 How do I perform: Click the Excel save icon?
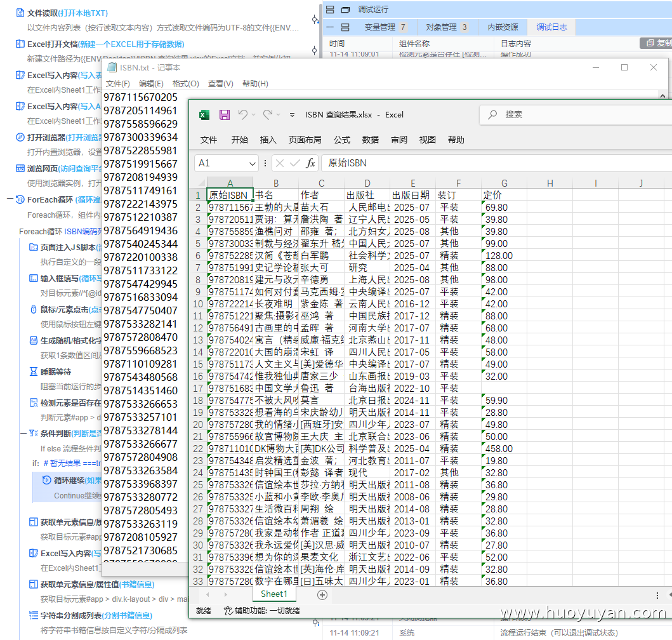coord(225,114)
